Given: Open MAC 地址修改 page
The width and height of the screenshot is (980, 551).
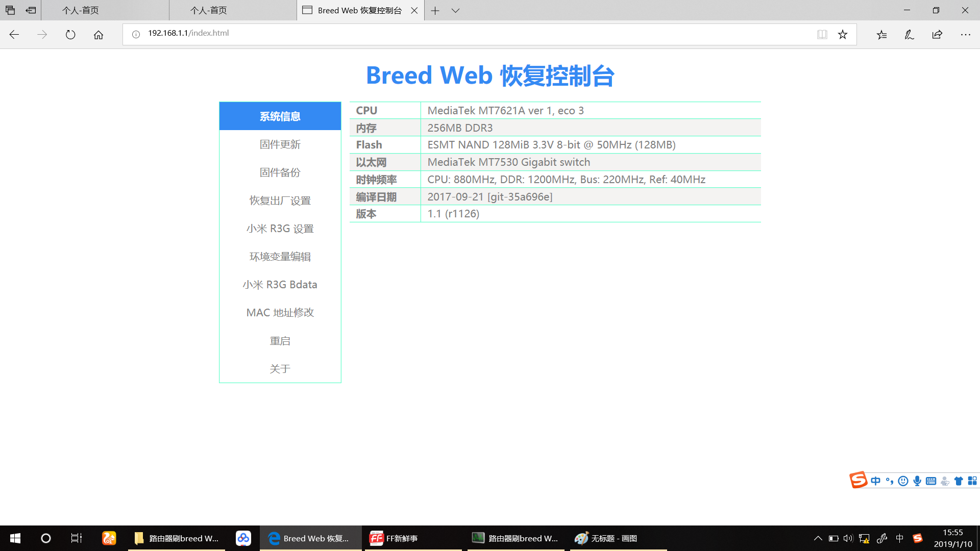Looking at the screenshot, I should click(280, 312).
